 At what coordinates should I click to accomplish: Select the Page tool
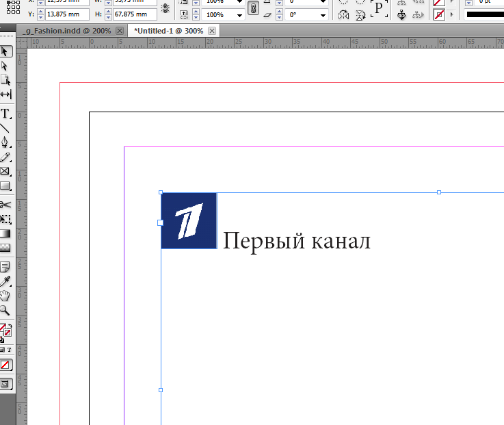click(5, 80)
